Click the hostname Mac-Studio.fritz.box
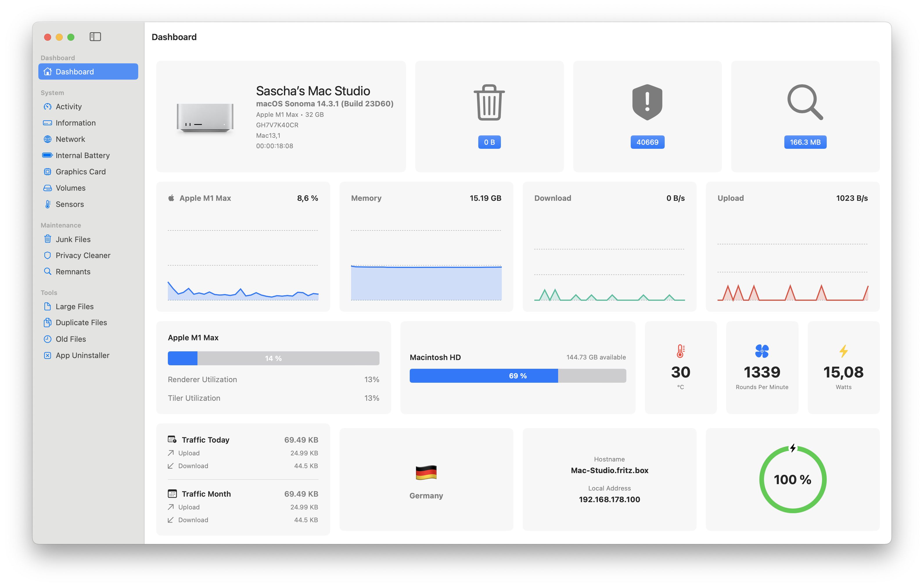924x587 pixels. click(x=609, y=470)
